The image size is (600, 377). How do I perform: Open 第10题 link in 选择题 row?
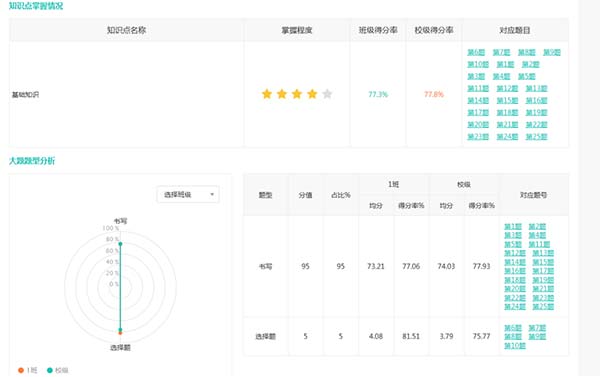pos(515,346)
